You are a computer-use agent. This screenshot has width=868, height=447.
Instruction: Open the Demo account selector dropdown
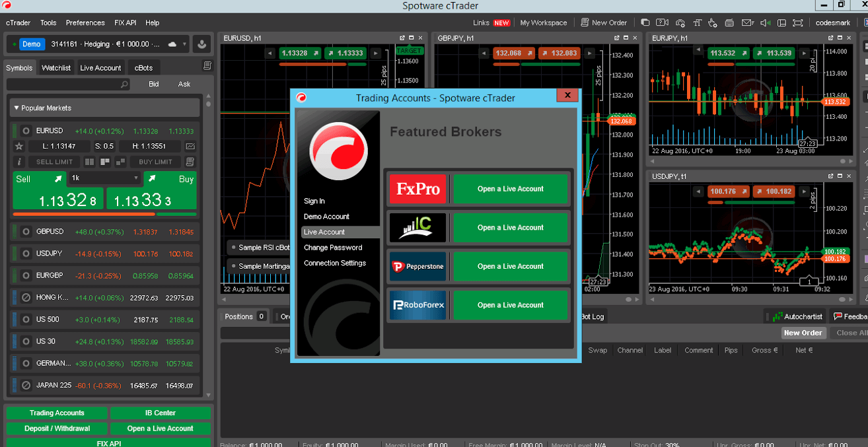(x=97, y=44)
